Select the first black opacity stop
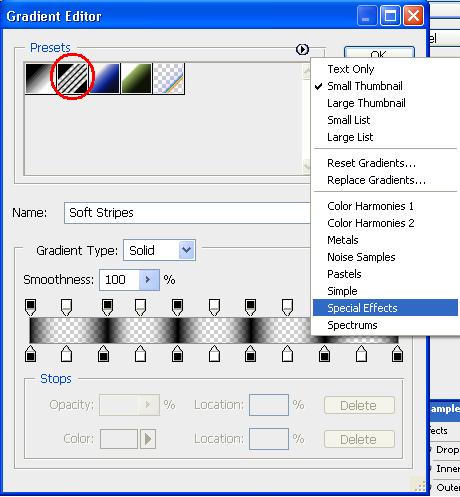The width and height of the screenshot is (460, 497). 31,307
